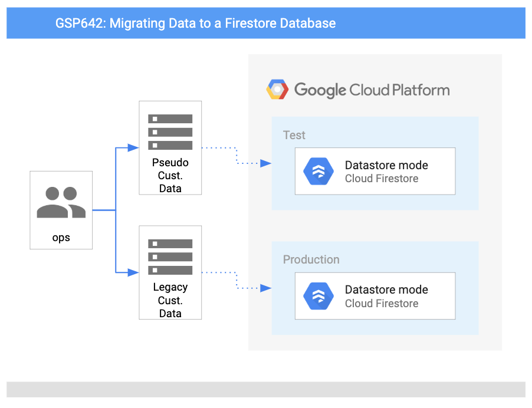Click the gray footer bar
Screen dimensions: 532x408
click(x=265, y=389)
